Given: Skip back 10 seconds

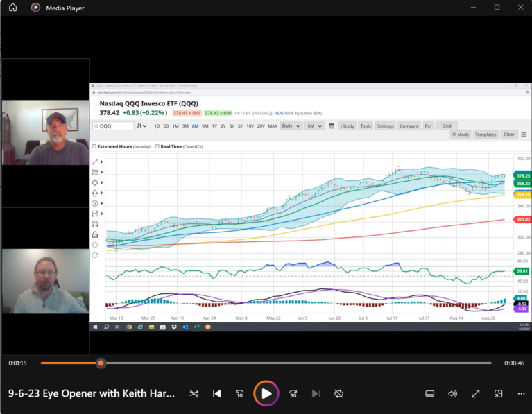Looking at the screenshot, I should (240, 393).
